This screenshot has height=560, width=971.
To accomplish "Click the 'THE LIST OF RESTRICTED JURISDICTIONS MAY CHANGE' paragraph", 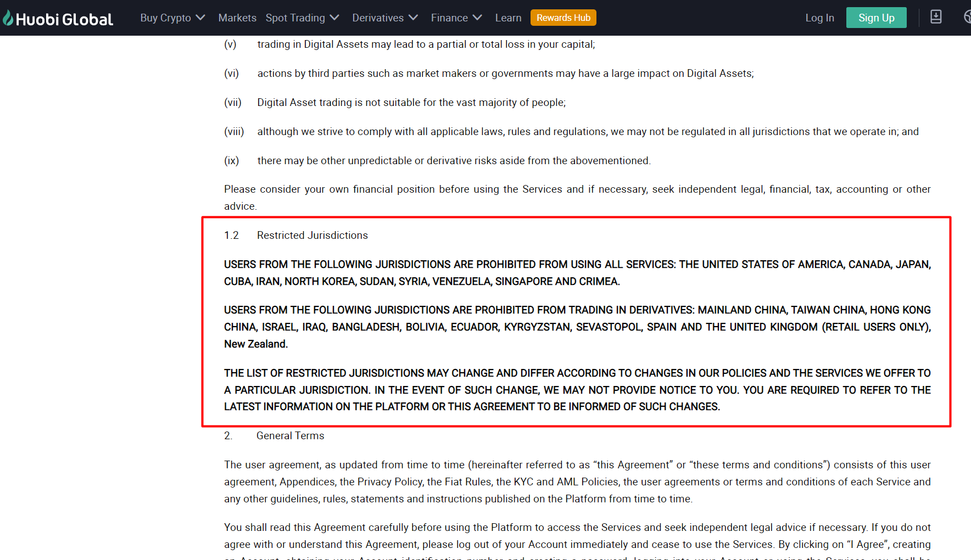I will (577, 390).
